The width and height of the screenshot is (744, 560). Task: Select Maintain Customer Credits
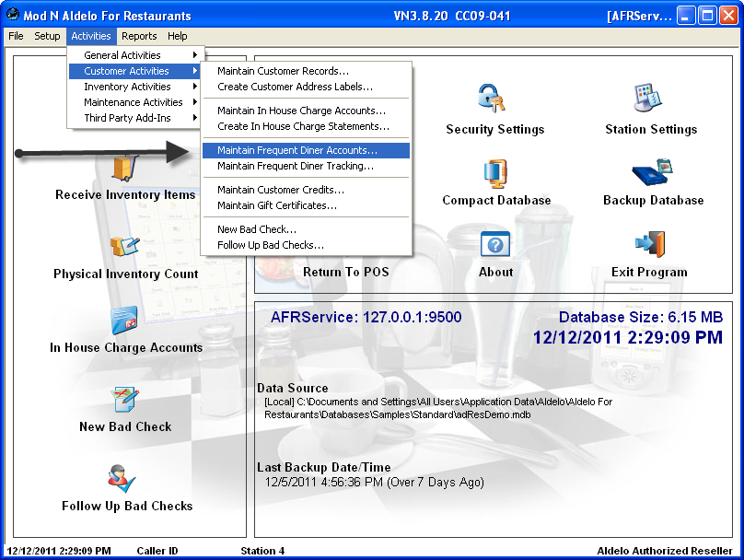tap(306, 190)
